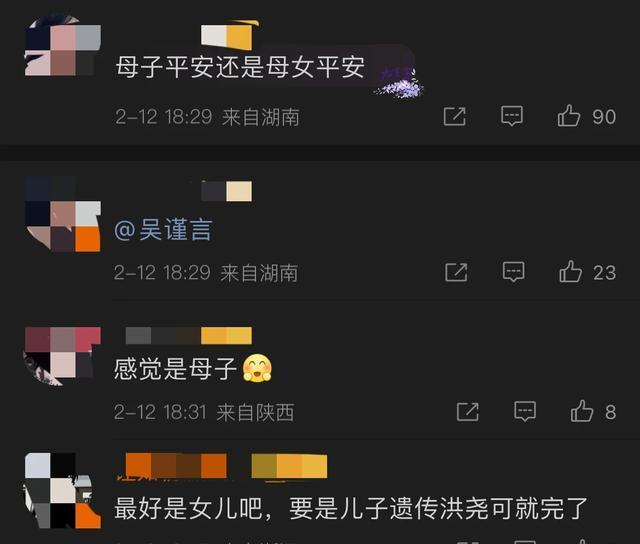Reply to the 母子平安还是母女平安 comment
The image size is (640, 544).
click(x=512, y=116)
